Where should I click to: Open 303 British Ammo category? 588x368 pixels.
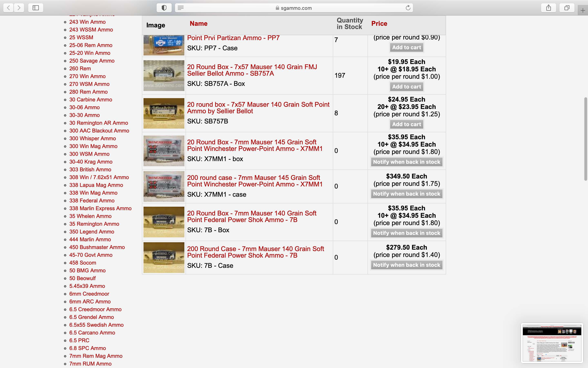tap(90, 169)
